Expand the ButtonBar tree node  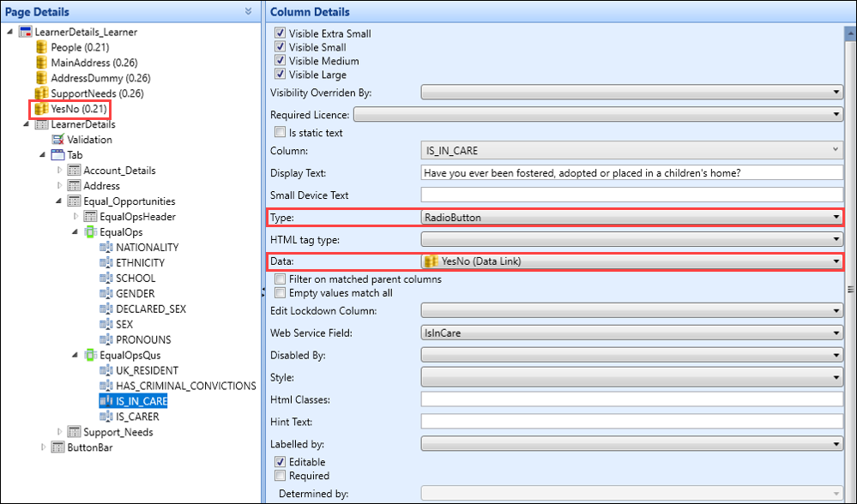click(x=44, y=447)
